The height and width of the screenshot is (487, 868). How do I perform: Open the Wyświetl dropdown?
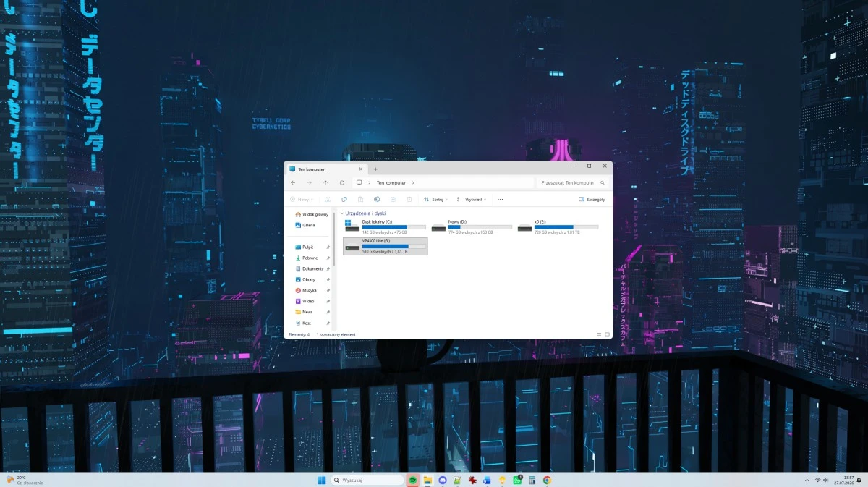(471, 199)
